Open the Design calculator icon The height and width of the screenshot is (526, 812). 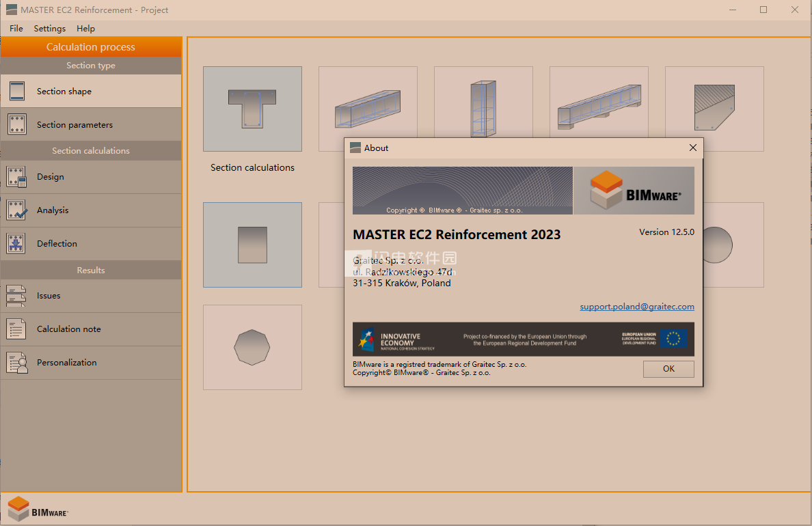coord(16,177)
